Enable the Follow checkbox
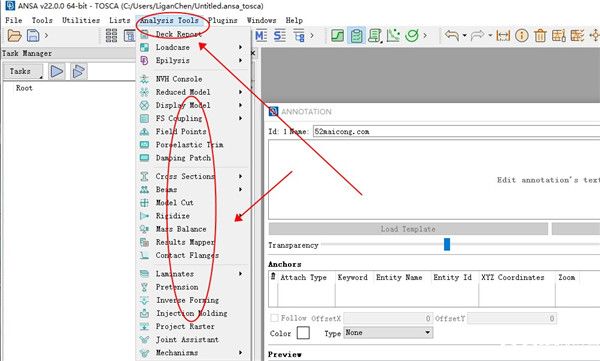The width and height of the screenshot is (600, 361). 274,318
